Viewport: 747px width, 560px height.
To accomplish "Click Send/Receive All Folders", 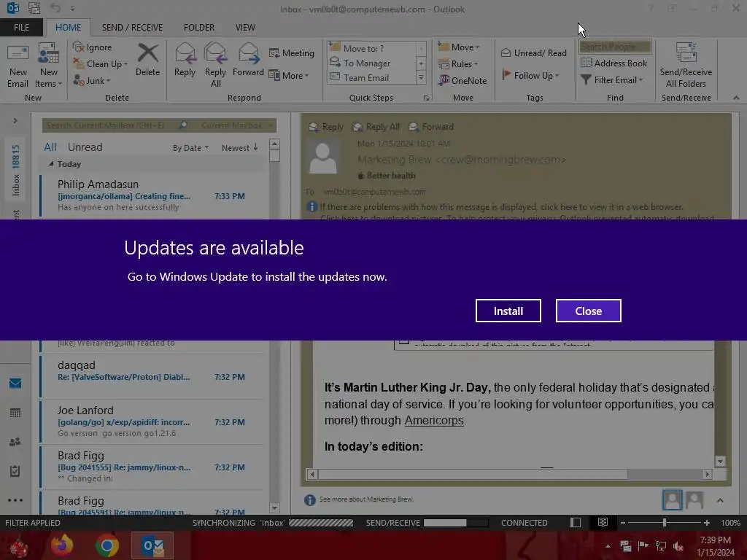I will (x=686, y=66).
